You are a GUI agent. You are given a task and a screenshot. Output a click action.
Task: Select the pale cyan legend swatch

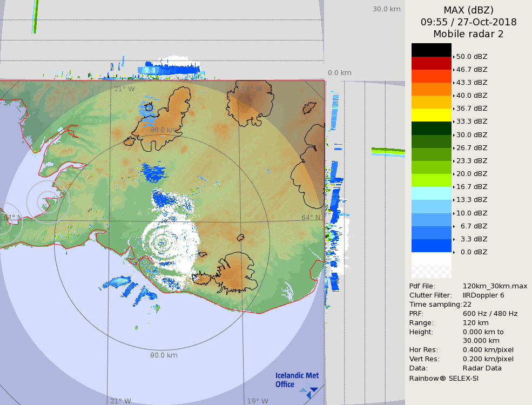431,193
